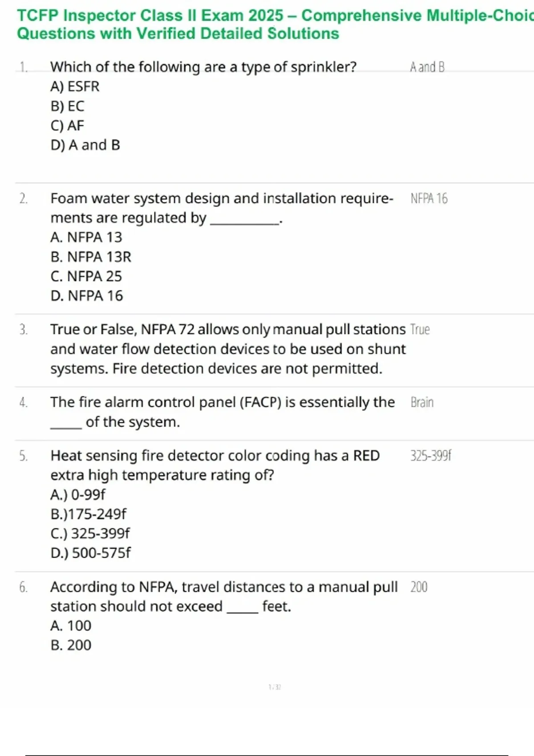
Task: Click the document title heading
Action: click(x=275, y=24)
